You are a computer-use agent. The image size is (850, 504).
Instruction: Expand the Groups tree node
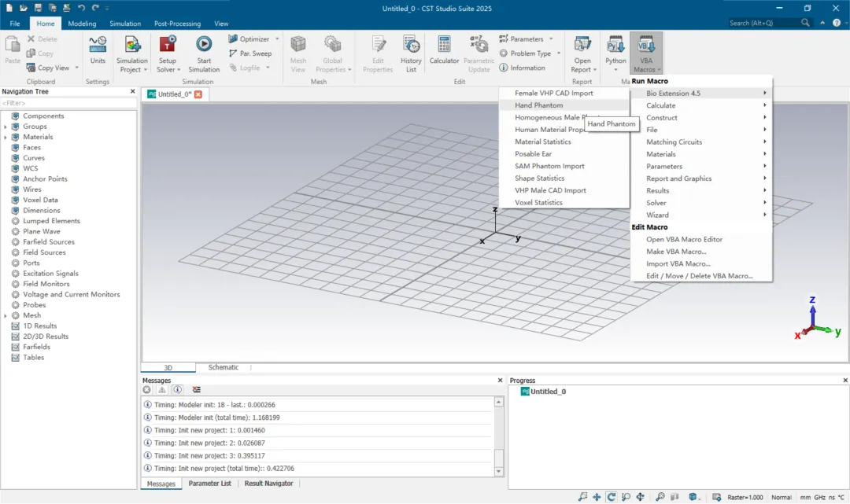(6, 127)
